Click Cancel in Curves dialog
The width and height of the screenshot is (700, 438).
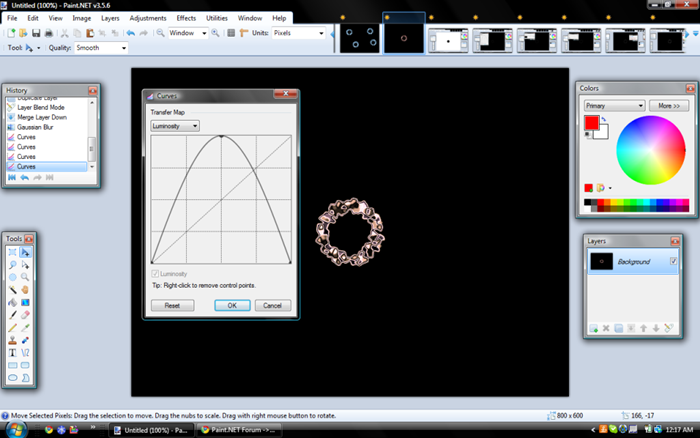(272, 305)
